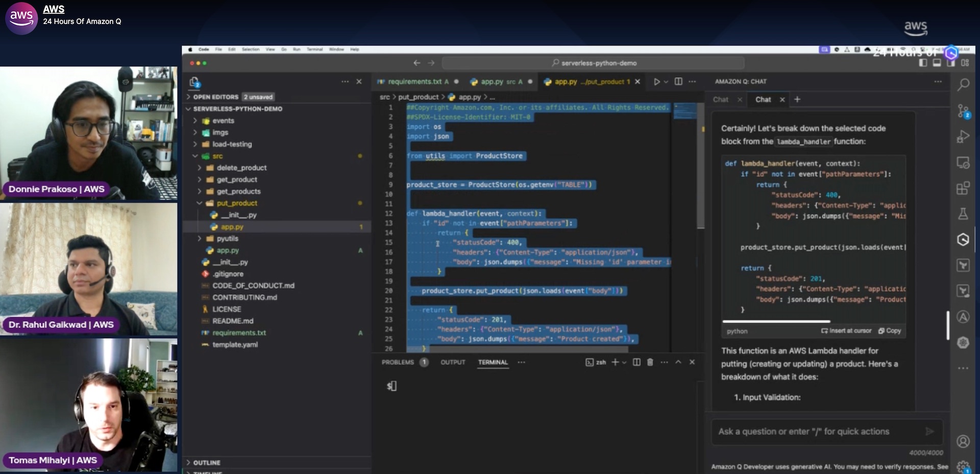Viewport: 980px width, 474px height.
Task: Open the Selection menu in menu bar
Action: coord(251,50)
